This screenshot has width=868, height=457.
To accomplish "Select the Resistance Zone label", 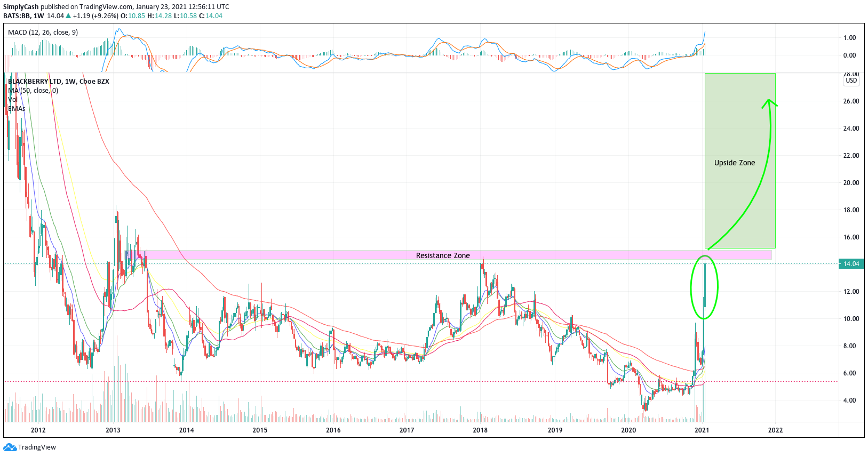I will pos(443,255).
